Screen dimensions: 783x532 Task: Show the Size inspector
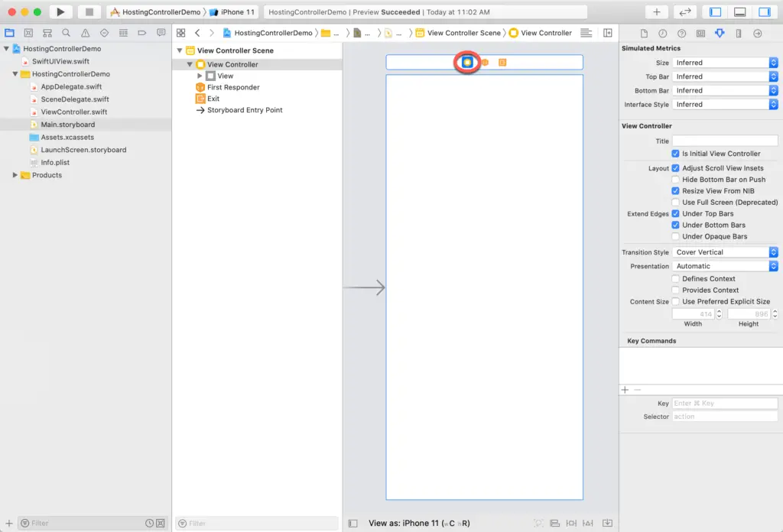(739, 34)
